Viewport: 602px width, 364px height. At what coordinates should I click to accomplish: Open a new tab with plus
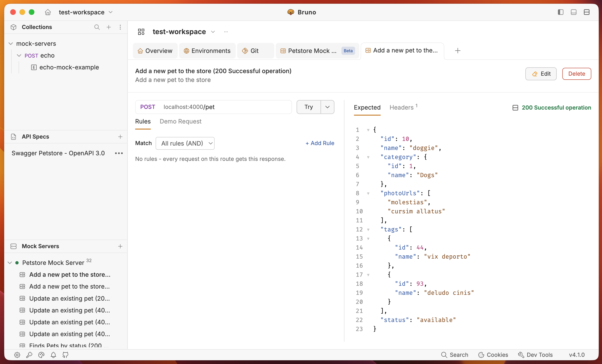[x=458, y=51]
